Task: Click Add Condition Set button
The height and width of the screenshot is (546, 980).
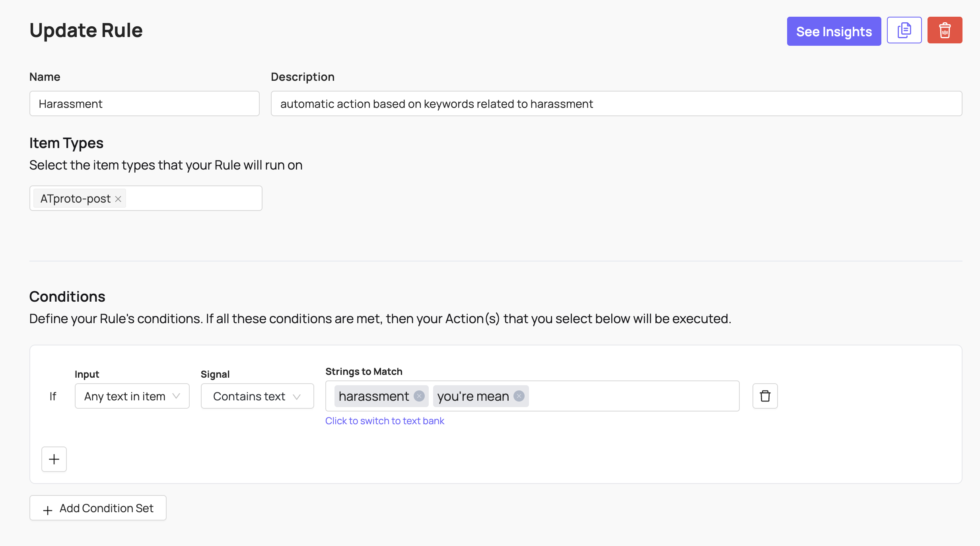Action: pos(98,508)
